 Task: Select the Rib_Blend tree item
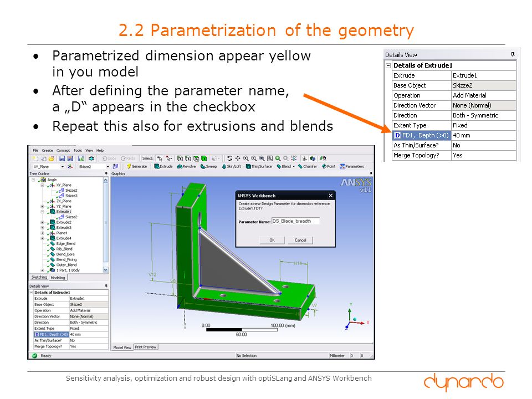point(64,249)
